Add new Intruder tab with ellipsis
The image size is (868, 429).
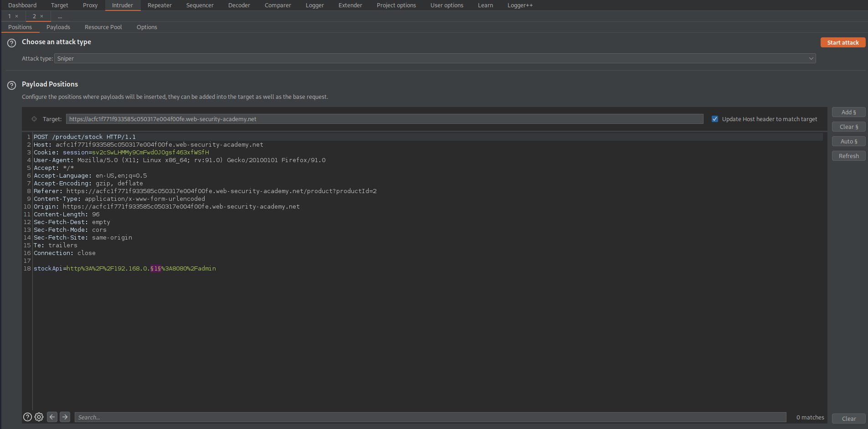[60, 16]
